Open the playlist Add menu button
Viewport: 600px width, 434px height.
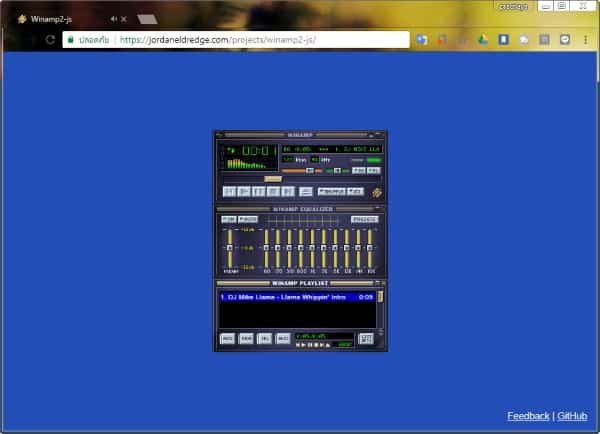tap(227, 339)
